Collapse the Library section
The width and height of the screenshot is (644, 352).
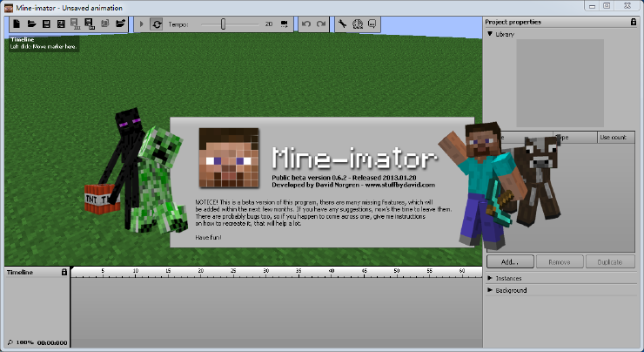pyautogui.click(x=490, y=34)
